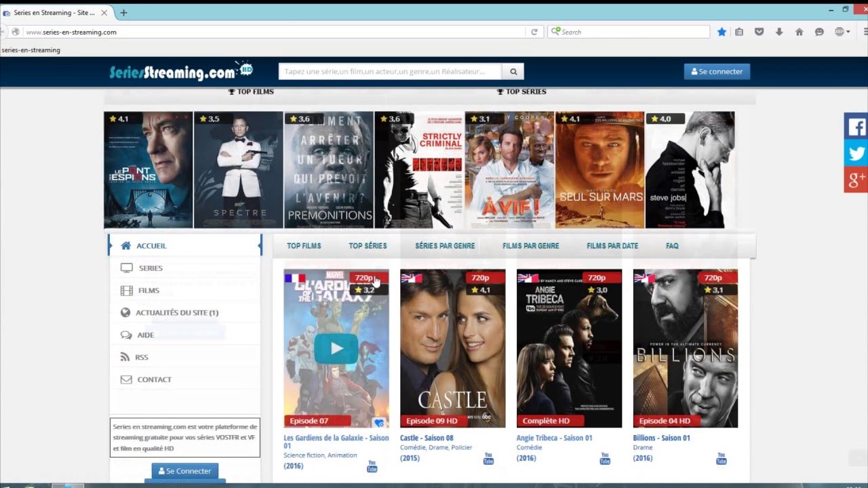Open the Strictly Criminal poster
The image size is (868, 488).
click(419, 170)
